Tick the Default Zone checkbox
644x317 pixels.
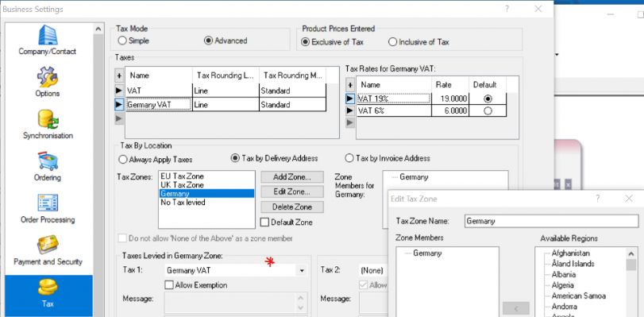coord(287,222)
